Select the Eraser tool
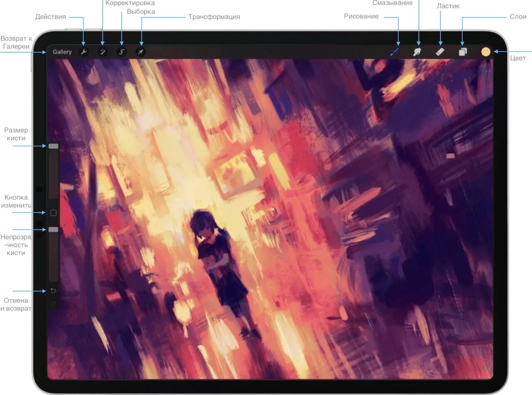 pos(440,52)
